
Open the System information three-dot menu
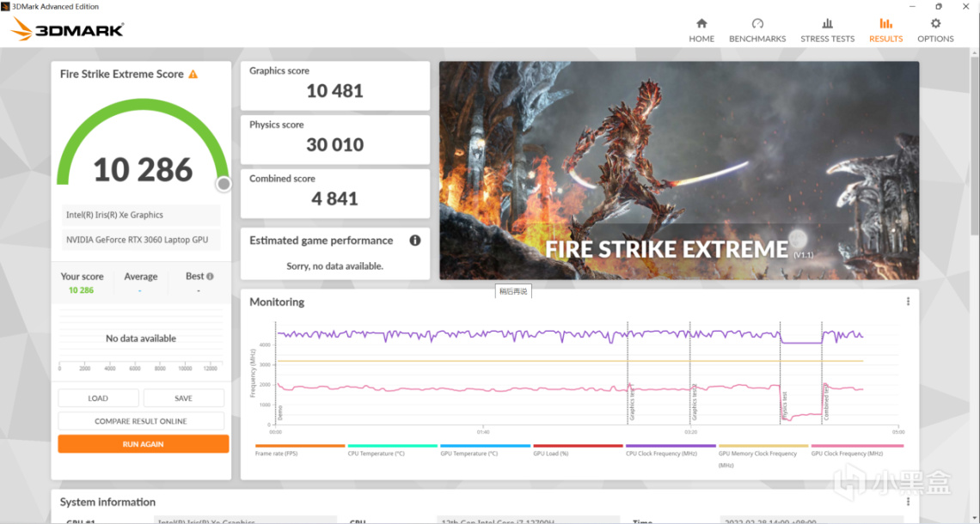(908, 502)
